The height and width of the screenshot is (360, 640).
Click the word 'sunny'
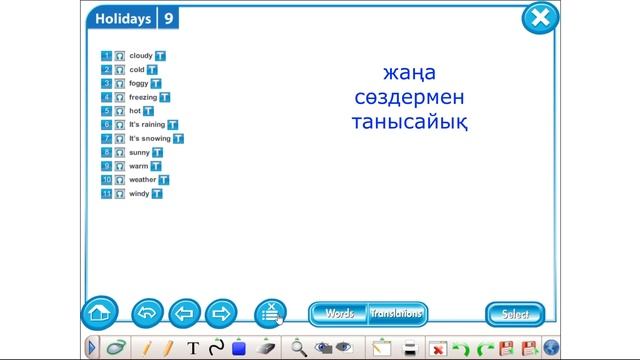(x=139, y=153)
